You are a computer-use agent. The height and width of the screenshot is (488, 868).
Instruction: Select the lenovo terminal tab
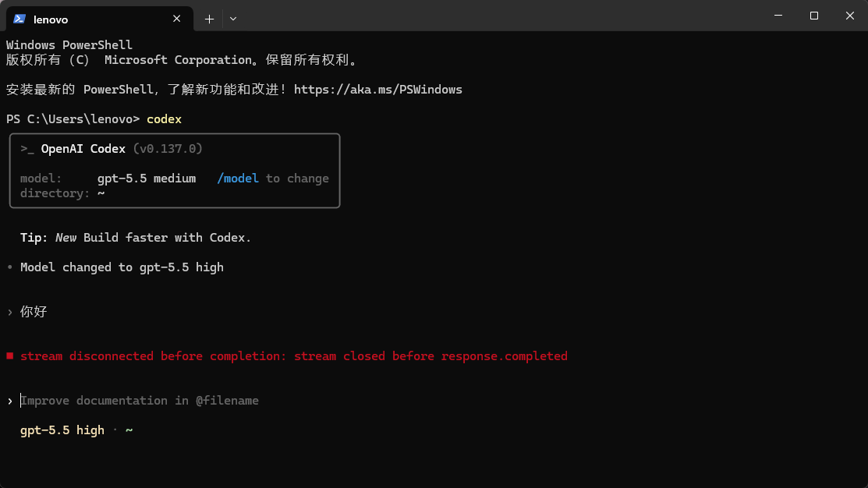coord(100,19)
